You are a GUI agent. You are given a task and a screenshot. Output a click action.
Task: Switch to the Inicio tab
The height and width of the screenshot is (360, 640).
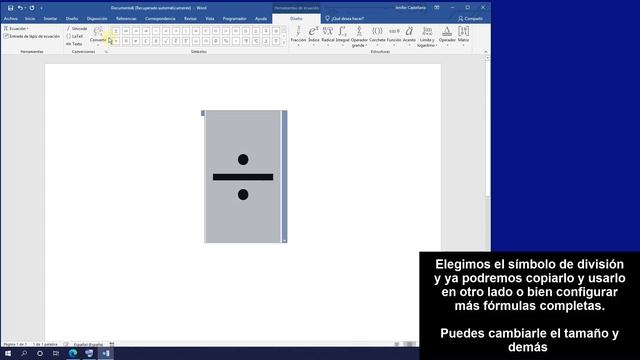30,19
